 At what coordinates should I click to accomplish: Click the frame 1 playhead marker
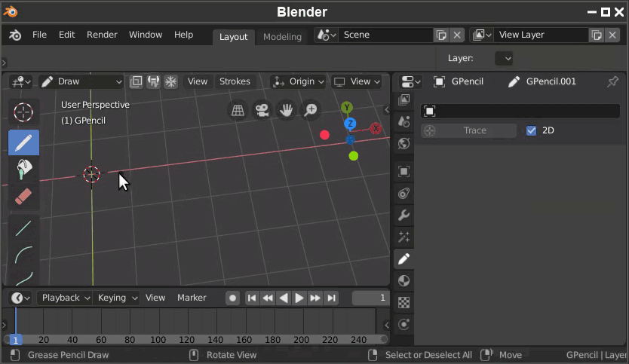coord(15,341)
